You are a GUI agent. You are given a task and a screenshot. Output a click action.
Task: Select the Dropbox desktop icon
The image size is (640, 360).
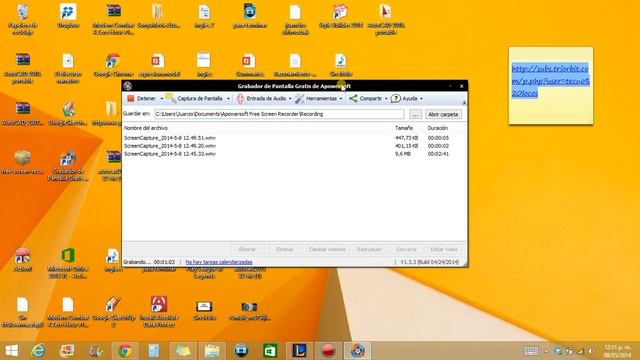pyautogui.click(x=68, y=16)
